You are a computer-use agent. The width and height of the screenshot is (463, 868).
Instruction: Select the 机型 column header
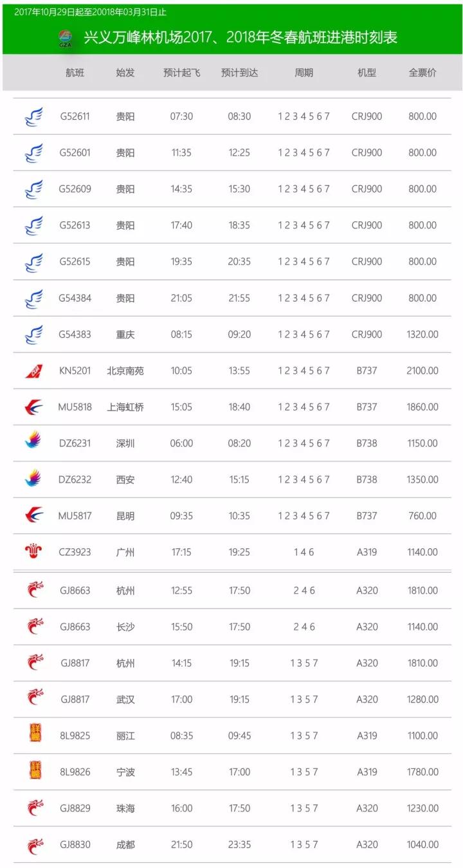367,73
